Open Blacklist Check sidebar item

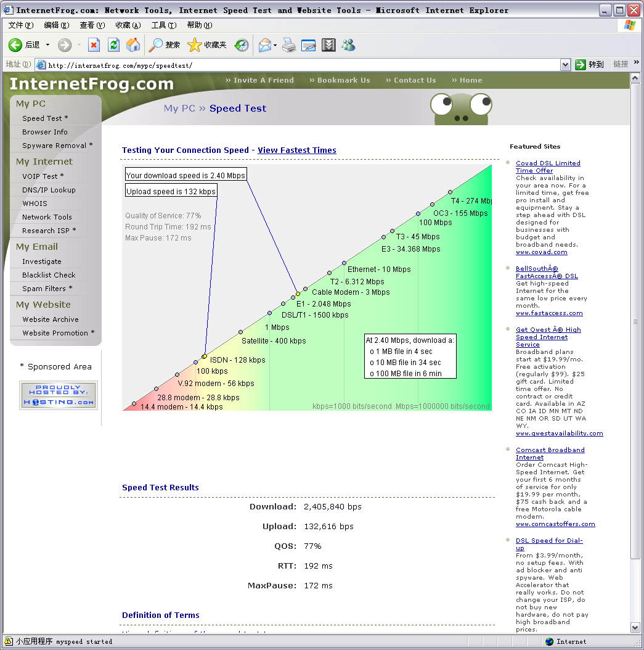[49, 275]
